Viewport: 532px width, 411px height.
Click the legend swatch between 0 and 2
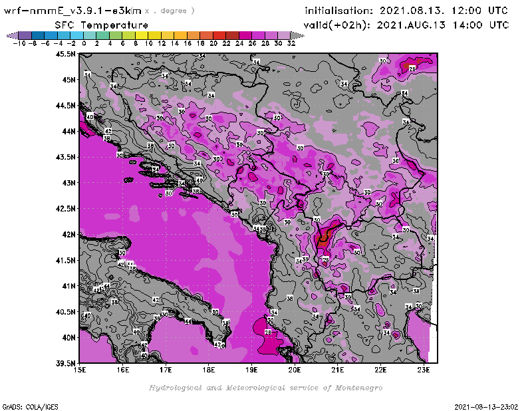(x=90, y=35)
